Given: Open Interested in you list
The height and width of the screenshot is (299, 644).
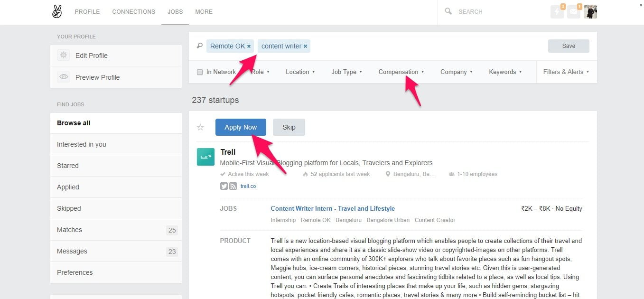Looking at the screenshot, I should (x=116, y=144).
